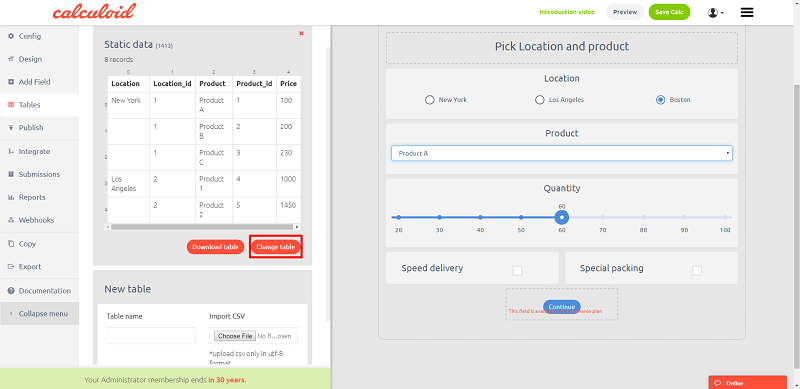Click the Design icon in sidebar
The image size is (800, 389).
pos(11,59)
